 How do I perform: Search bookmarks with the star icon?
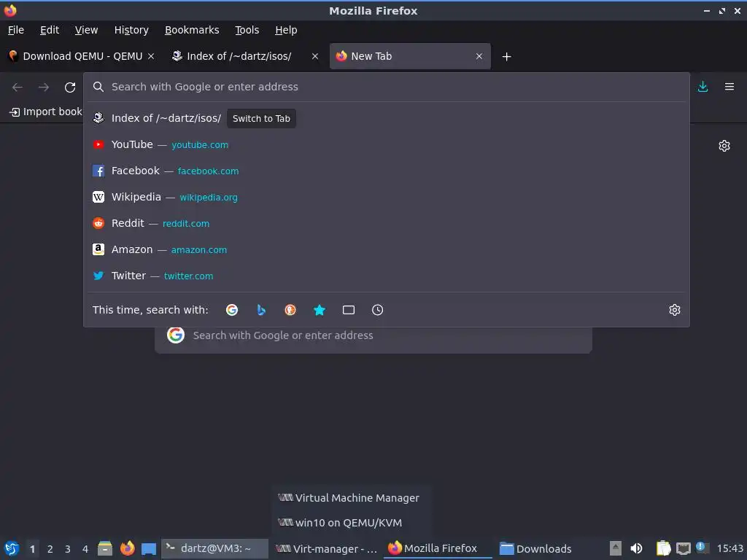(320, 310)
